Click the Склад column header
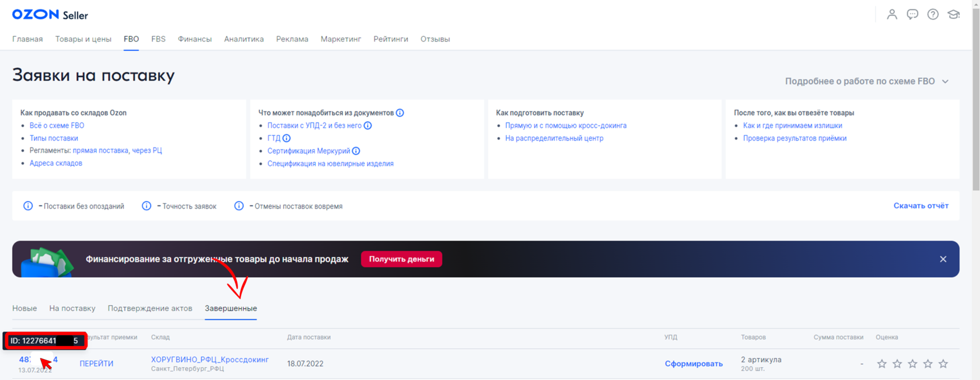 point(160,337)
